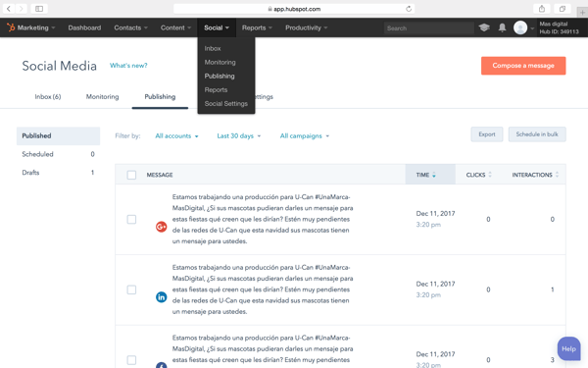588x368 pixels.
Task: Open the Help chat button
Action: [x=568, y=348]
